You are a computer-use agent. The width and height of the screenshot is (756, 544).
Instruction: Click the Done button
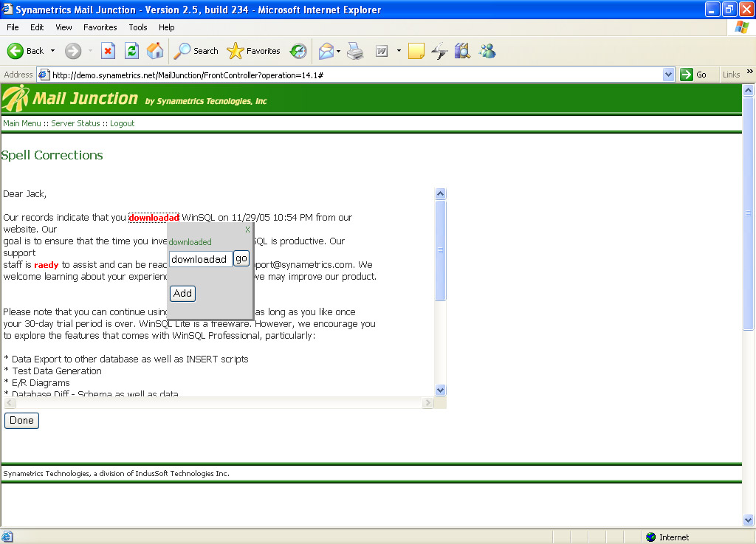point(21,421)
